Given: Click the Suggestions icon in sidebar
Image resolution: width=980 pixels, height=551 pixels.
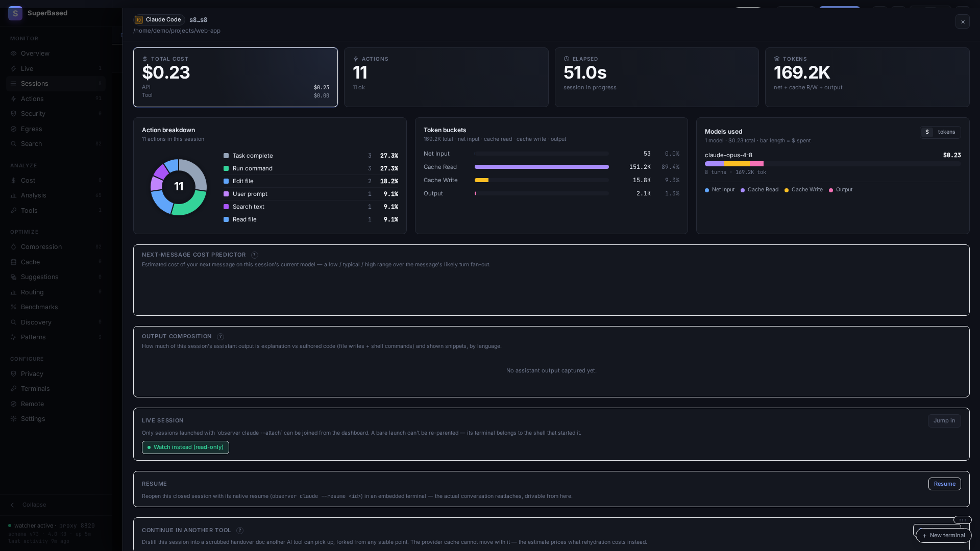Looking at the screenshot, I should coord(14,277).
